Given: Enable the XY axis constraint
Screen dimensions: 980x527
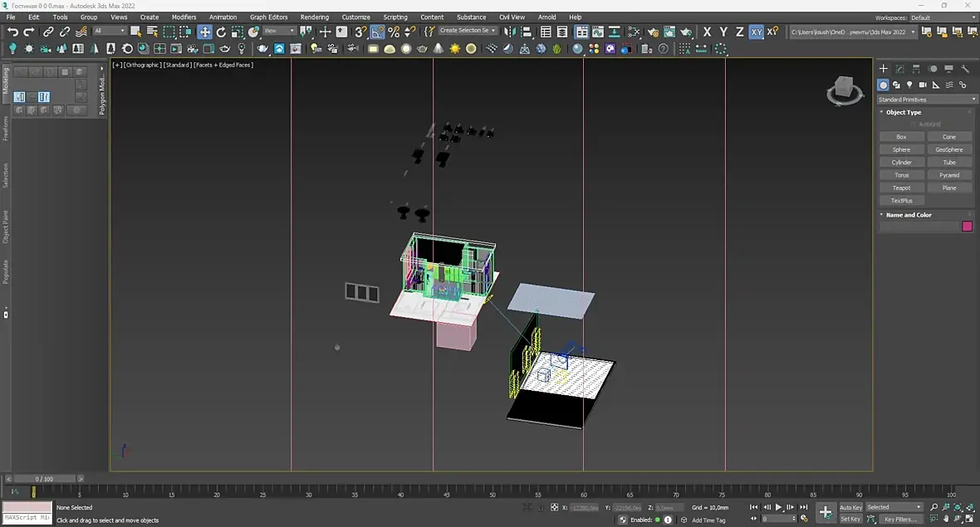Looking at the screenshot, I should click(756, 32).
